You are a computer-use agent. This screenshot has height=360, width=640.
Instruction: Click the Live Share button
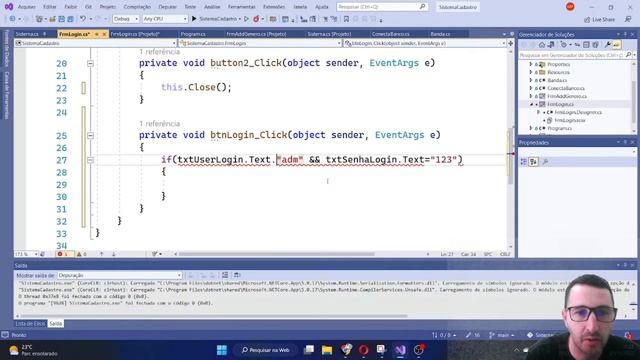pos(599,19)
